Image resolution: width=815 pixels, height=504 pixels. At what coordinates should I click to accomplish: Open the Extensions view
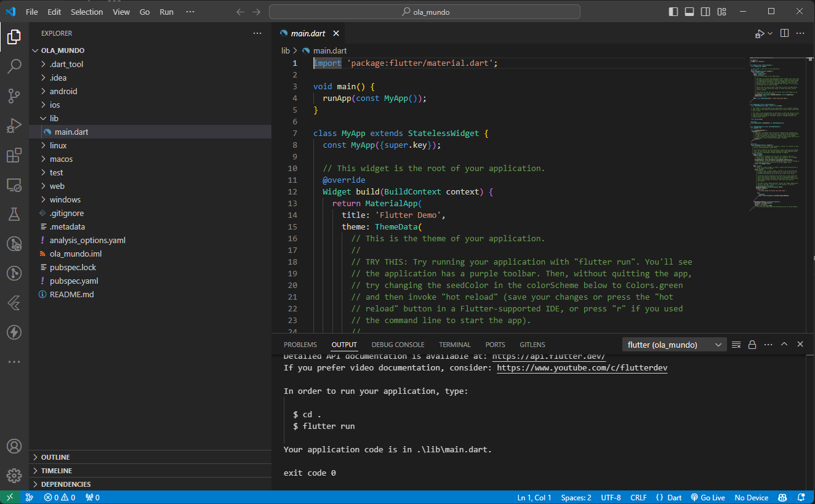pyautogui.click(x=14, y=155)
